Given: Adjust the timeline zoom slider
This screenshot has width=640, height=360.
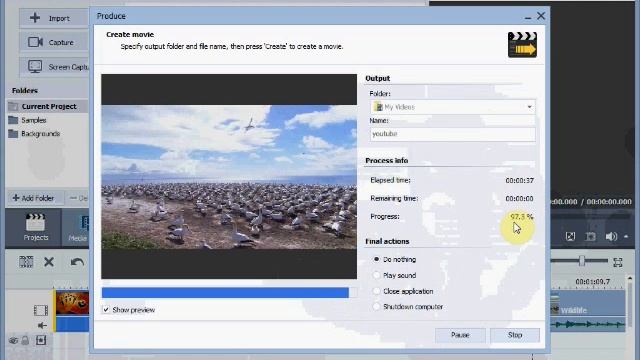Looking at the screenshot, I should tap(582, 260).
